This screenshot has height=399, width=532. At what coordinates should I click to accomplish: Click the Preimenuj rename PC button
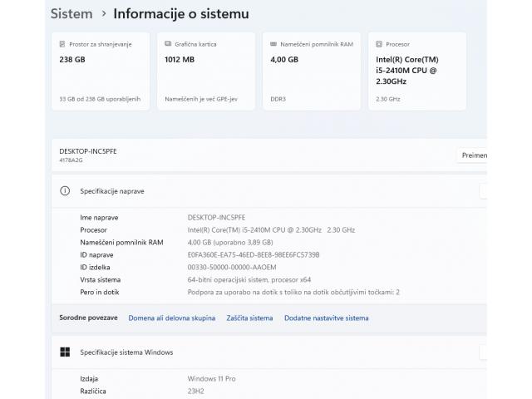click(472, 155)
